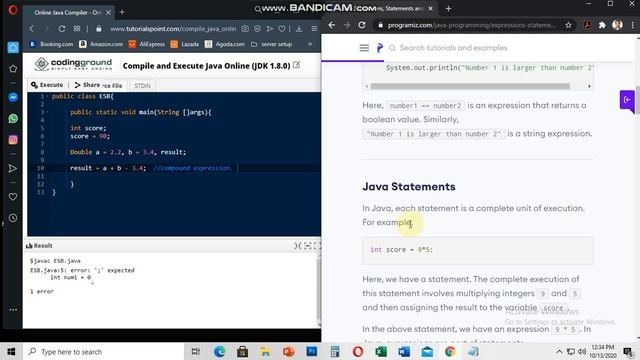640x360 pixels.
Task: Open the three-dot sidebar setup in Opera
Action: click(13, 310)
